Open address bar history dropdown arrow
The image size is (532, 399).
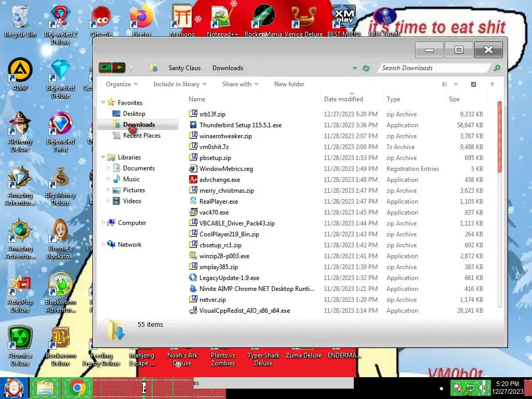click(354, 68)
